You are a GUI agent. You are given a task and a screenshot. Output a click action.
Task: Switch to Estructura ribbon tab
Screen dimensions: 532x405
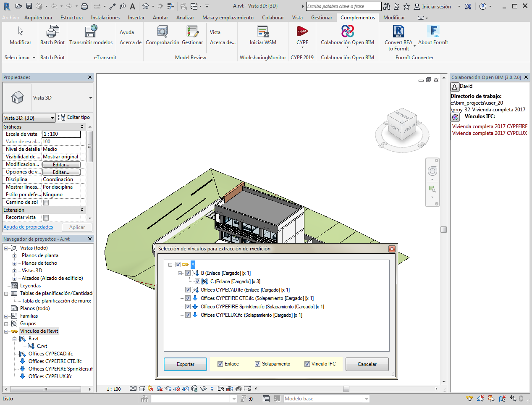(x=71, y=18)
